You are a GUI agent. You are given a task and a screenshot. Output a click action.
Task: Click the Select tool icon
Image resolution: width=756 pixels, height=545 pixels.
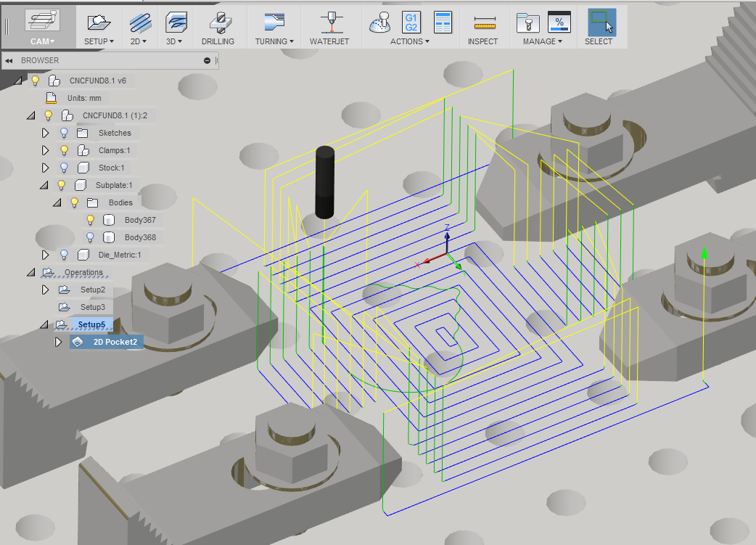coord(601,22)
